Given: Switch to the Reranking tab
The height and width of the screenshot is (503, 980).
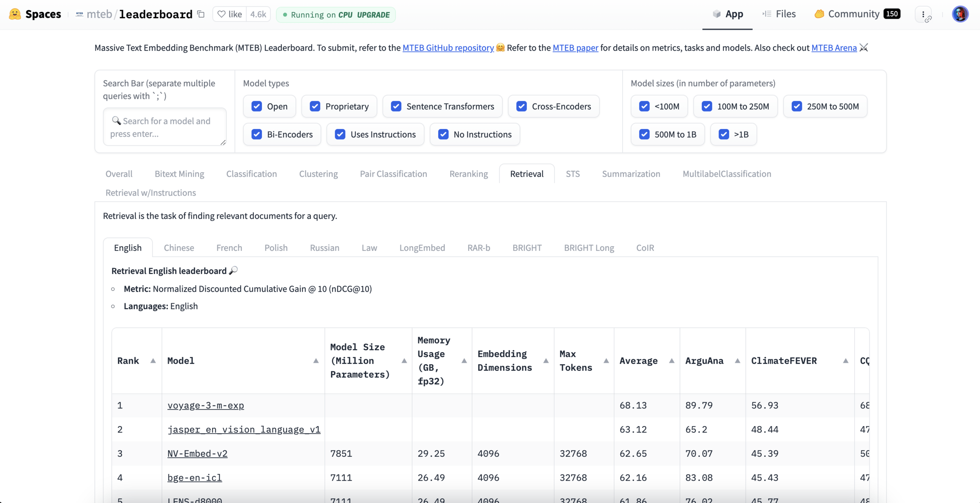Looking at the screenshot, I should pos(468,174).
